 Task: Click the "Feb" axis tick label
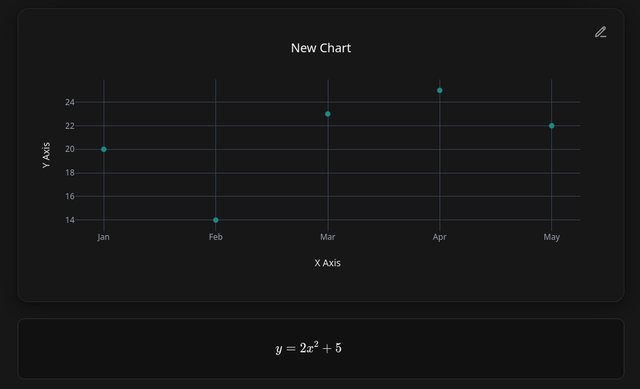tap(216, 237)
